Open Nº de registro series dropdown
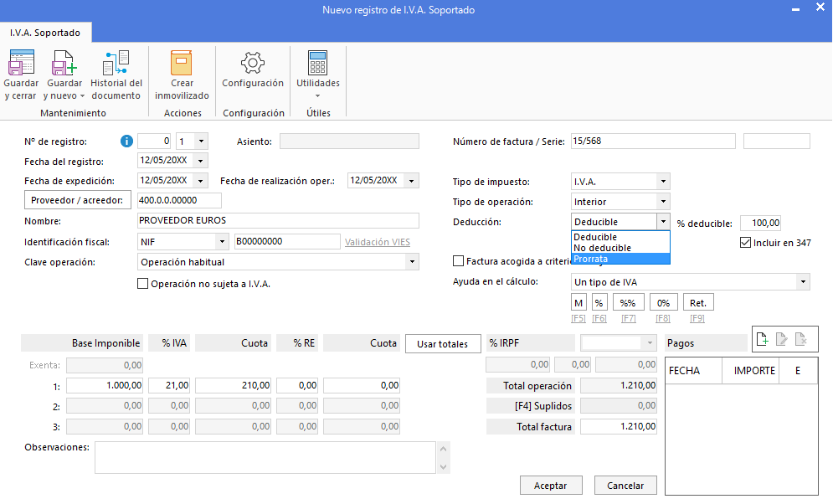Viewport: 833px width, 504px height. (201, 141)
